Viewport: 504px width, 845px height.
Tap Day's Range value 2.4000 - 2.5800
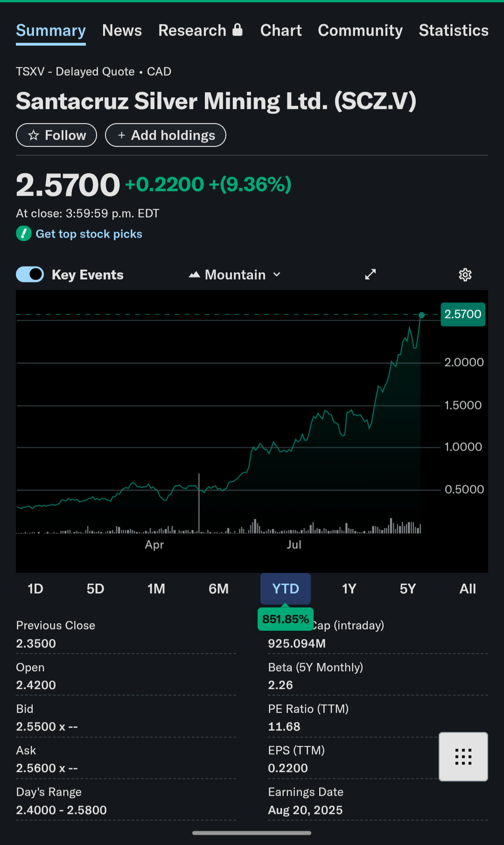pos(61,810)
